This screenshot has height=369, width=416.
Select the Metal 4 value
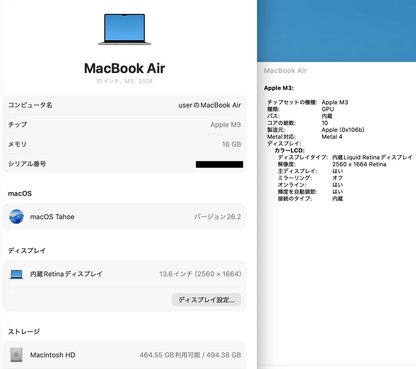[x=332, y=137]
